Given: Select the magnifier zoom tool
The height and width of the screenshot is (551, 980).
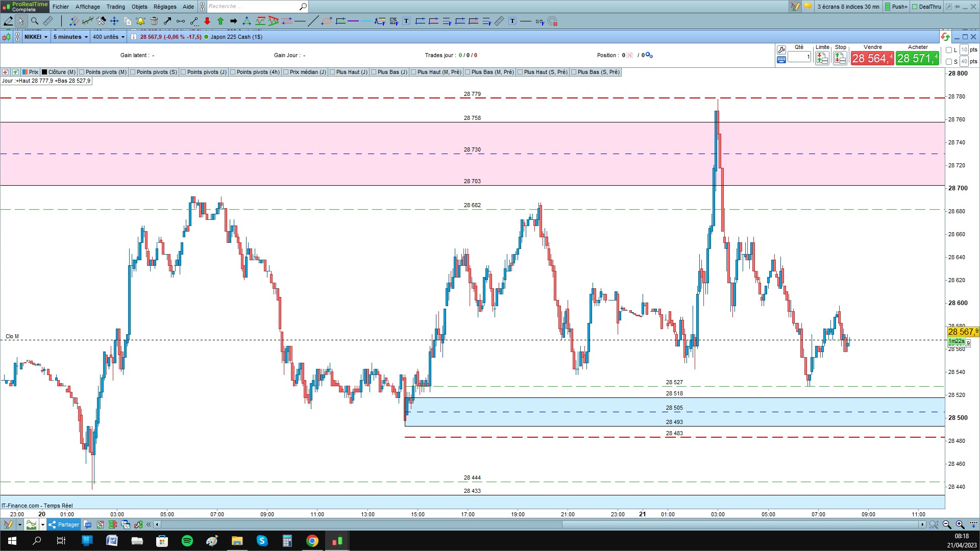Looking at the screenshot, I should coord(35,21).
